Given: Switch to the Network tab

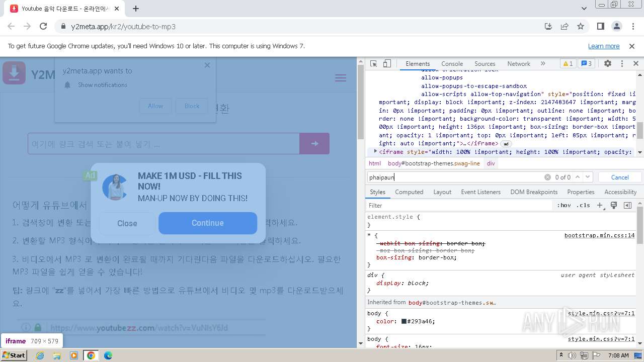Looking at the screenshot, I should click(x=519, y=64).
